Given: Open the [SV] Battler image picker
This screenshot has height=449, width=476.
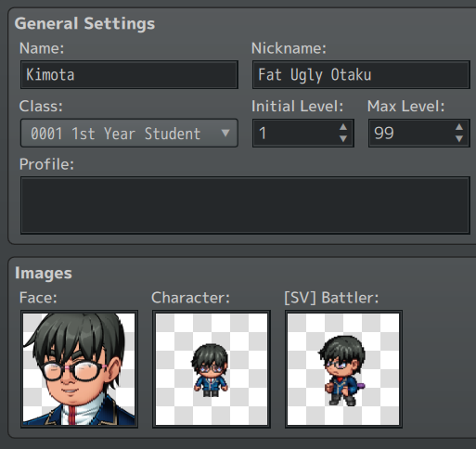Looking at the screenshot, I should click(x=343, y=369).
